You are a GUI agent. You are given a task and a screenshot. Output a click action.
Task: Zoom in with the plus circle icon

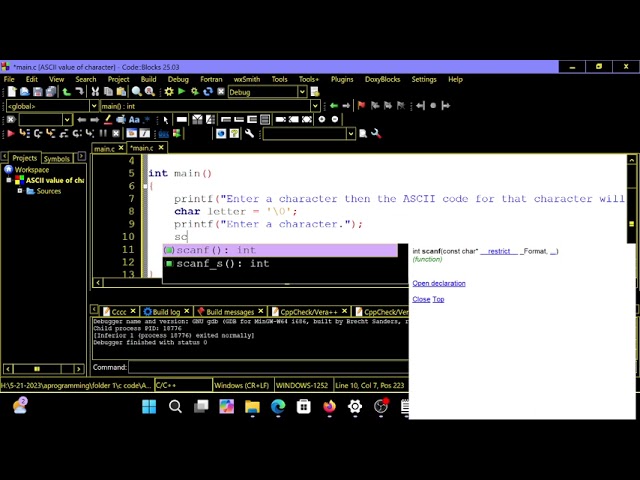coord(322,119)
